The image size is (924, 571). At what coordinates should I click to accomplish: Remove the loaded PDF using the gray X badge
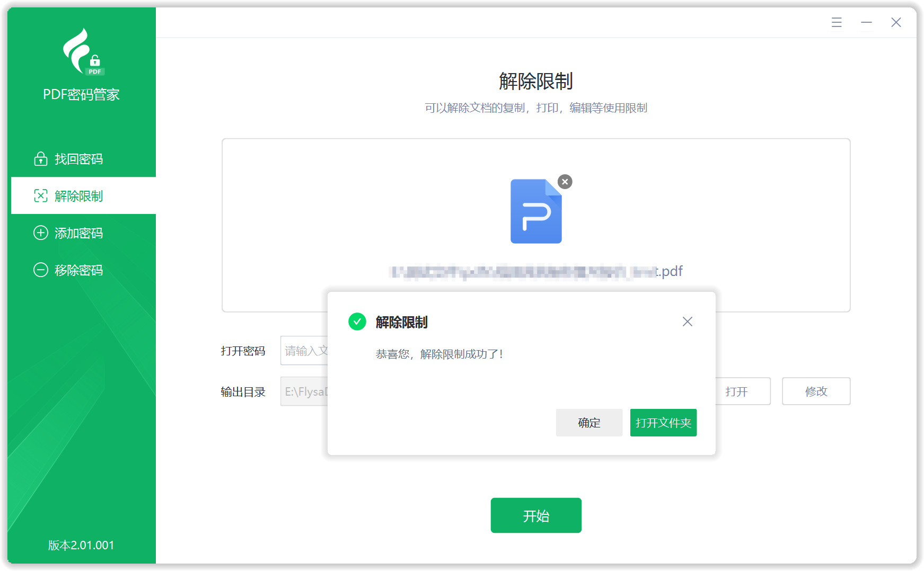click(x=565, y=182)
